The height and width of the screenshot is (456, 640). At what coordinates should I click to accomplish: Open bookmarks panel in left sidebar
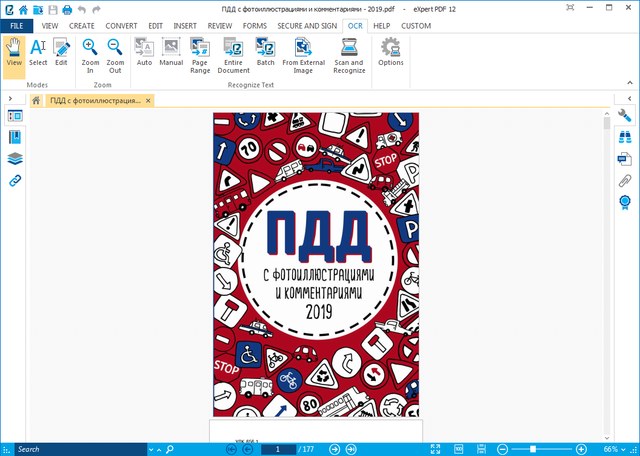click(15, 137)
